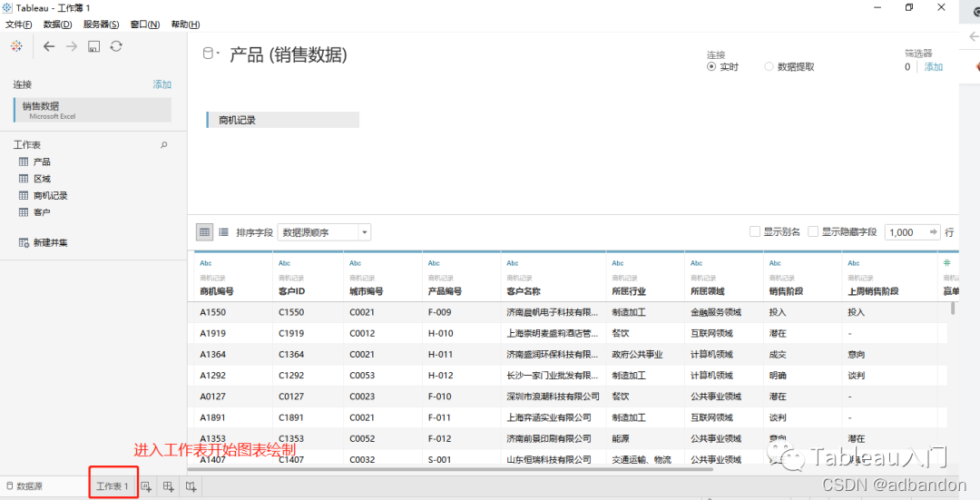Select the 客户 sheet in the list

(42, 212)
